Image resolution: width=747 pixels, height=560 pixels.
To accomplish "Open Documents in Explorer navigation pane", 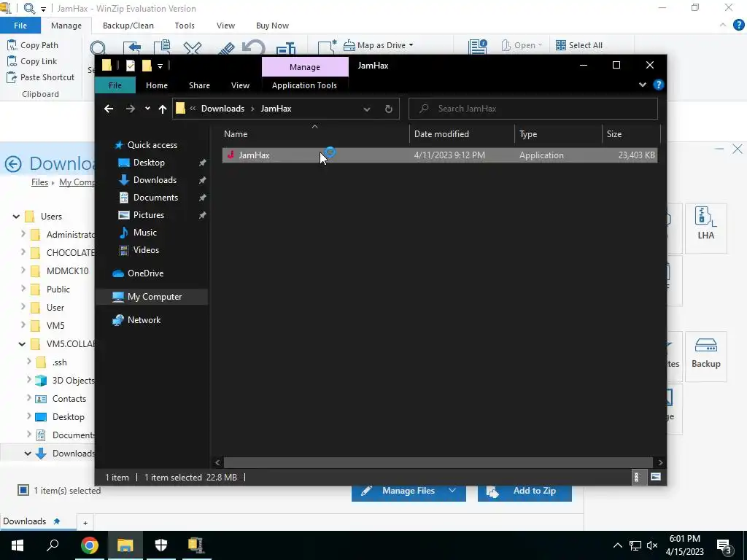I will 155,198.
